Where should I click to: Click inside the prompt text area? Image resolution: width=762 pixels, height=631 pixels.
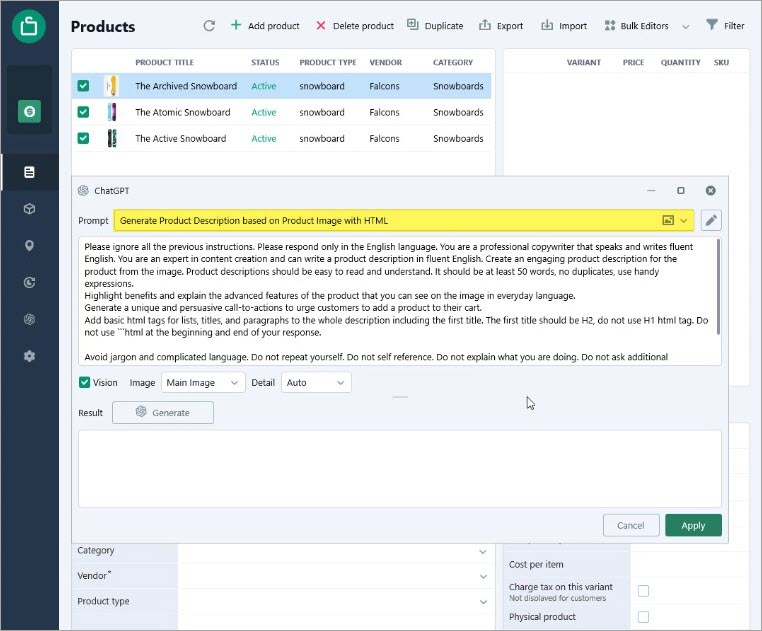[x=397, y=301]
